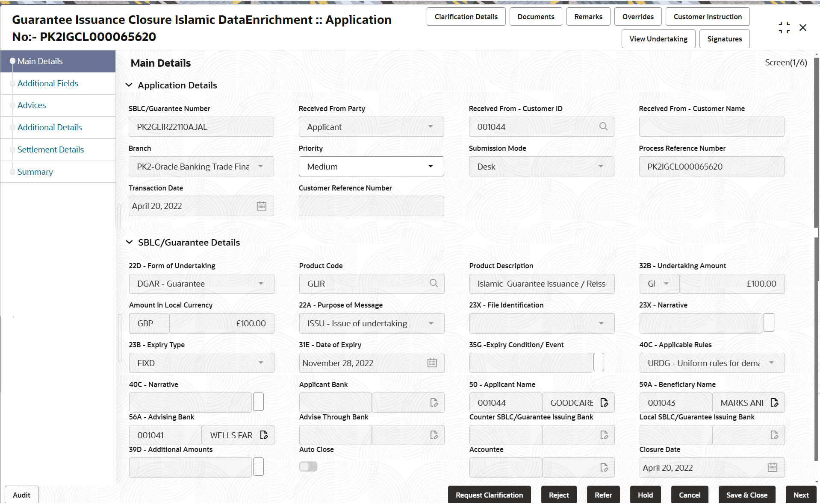Collapse the SBLC/Guarantee Details section
This screenshot has height=504, width=820.
(x=129, y=242)
